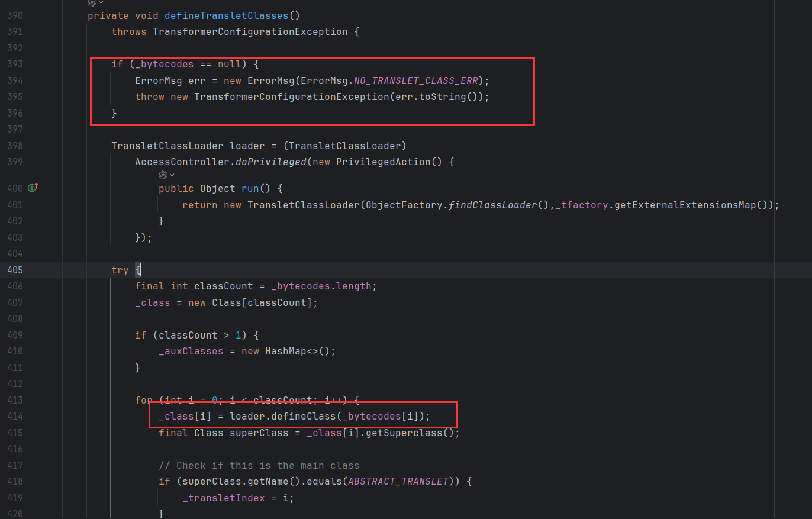Screen dimensions: 812x519
Task: Click the ABSTRACT_TRANSLET constant
Action: pos(398,482)
